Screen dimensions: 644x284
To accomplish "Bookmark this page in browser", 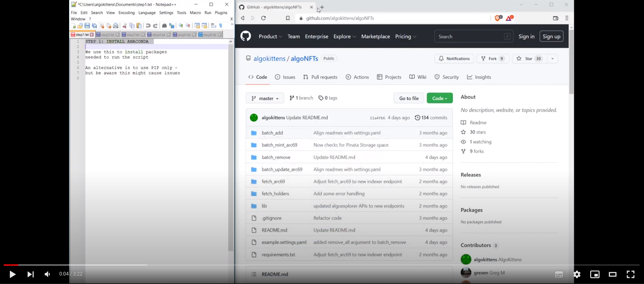I will [x=288, y=18].
